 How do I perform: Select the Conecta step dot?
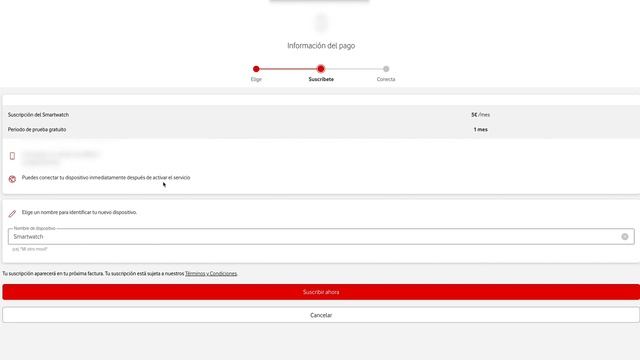pyautogui.click(x=386, y=69)
